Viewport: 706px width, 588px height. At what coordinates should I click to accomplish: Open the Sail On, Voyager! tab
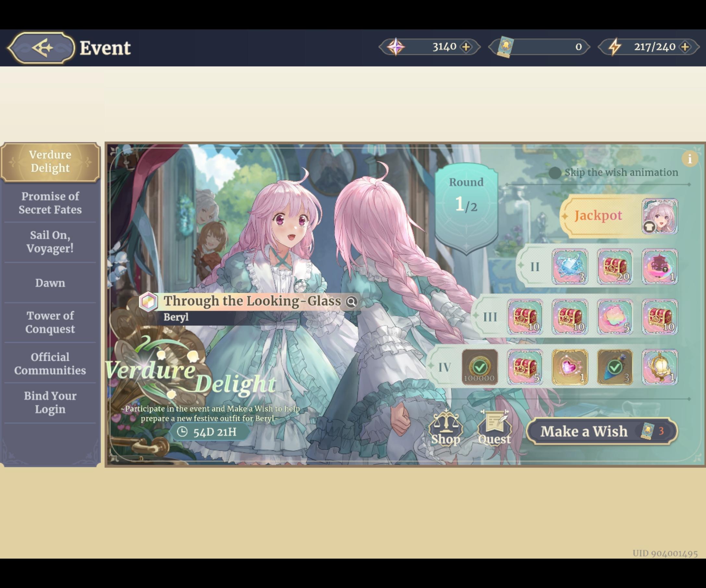point(50,242)
